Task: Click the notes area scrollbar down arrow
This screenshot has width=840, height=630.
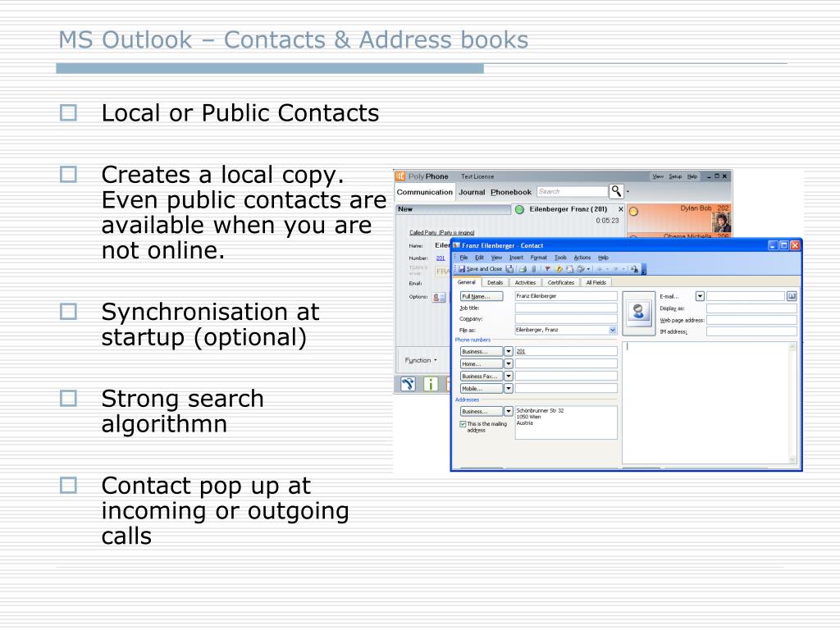Action: (x=792, y=459)
